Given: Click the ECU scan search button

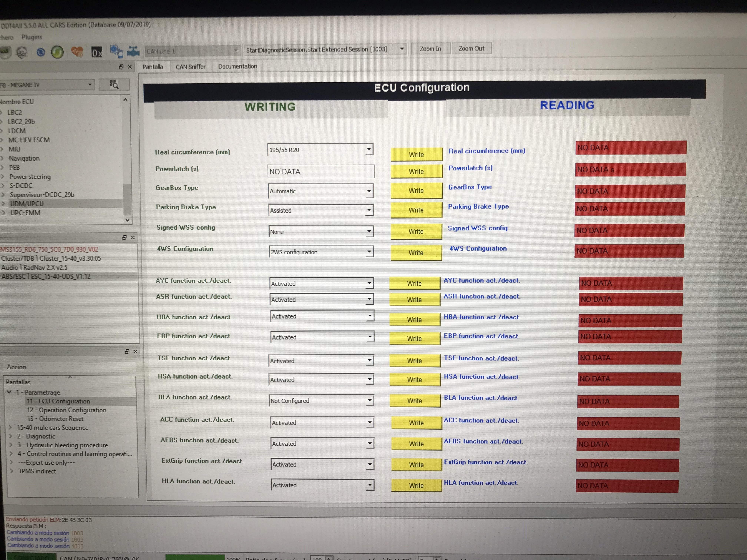Looking at the screenshot, I should tap(114, 84).
